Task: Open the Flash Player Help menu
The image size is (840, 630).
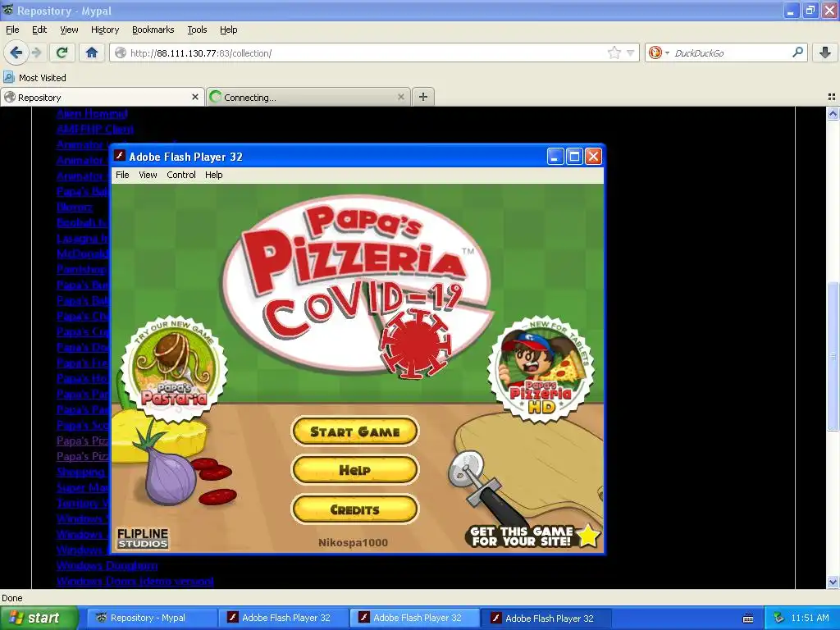Action: 214,175
